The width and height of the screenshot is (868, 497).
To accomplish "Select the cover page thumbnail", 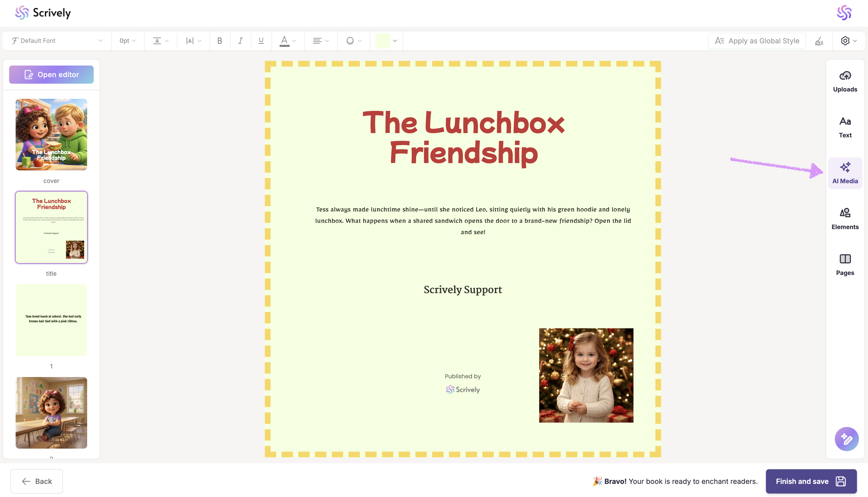I will pos(51,135).
